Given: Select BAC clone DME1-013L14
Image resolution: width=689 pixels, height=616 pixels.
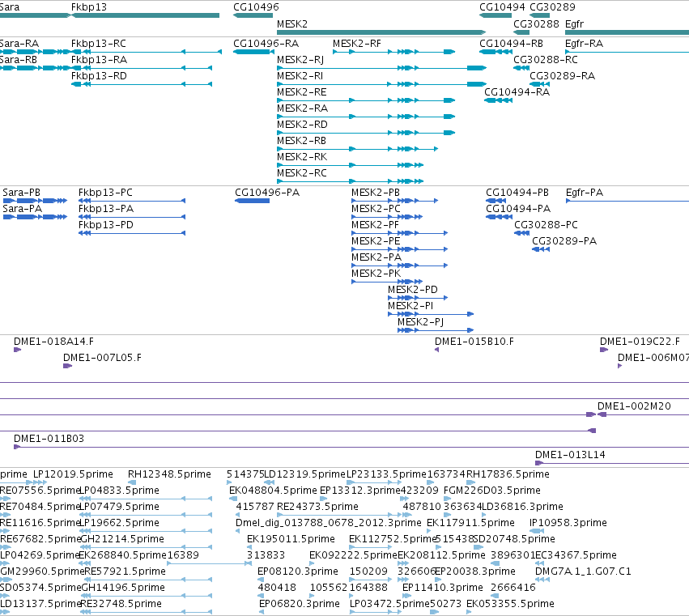Looking at the screenshot, I should pos(570,455).
